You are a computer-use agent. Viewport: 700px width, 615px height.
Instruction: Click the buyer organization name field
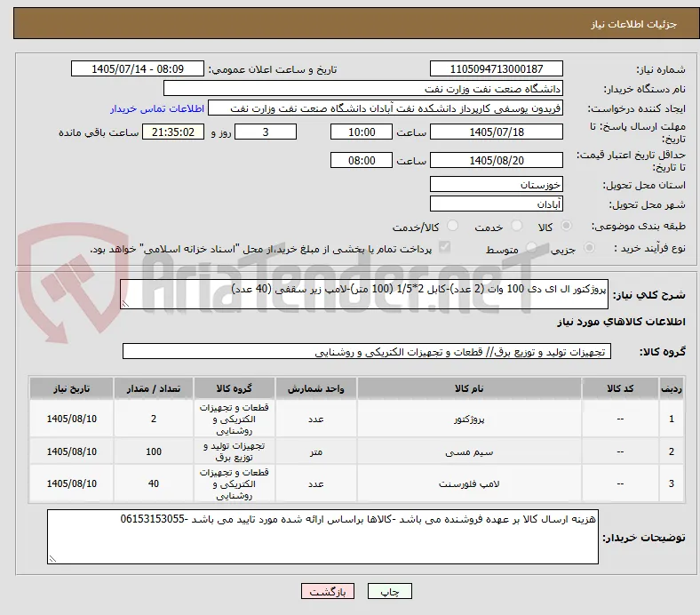(363, 89)
